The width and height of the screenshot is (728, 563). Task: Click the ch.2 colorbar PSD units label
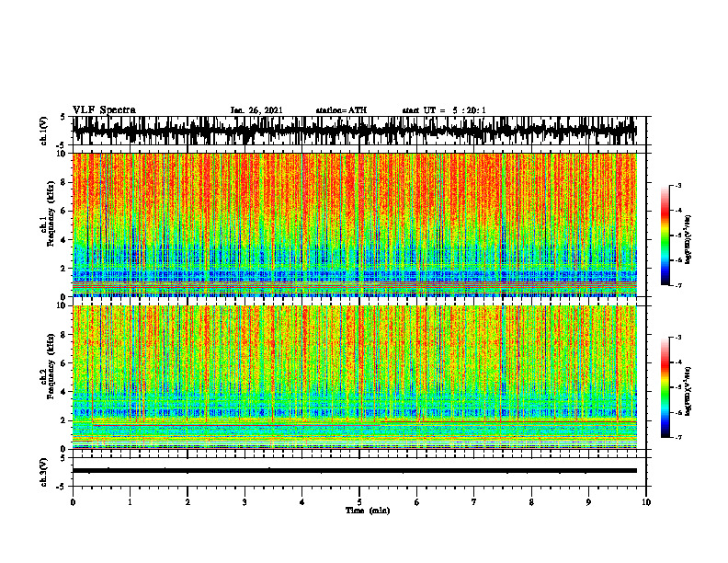pyautogui.click(x=688, y=391)
